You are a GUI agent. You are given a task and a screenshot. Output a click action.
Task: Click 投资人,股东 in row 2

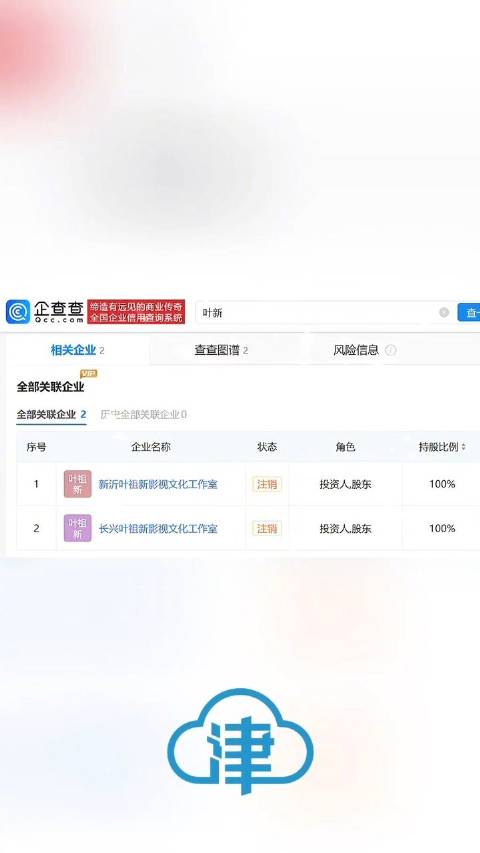point(346,529)
